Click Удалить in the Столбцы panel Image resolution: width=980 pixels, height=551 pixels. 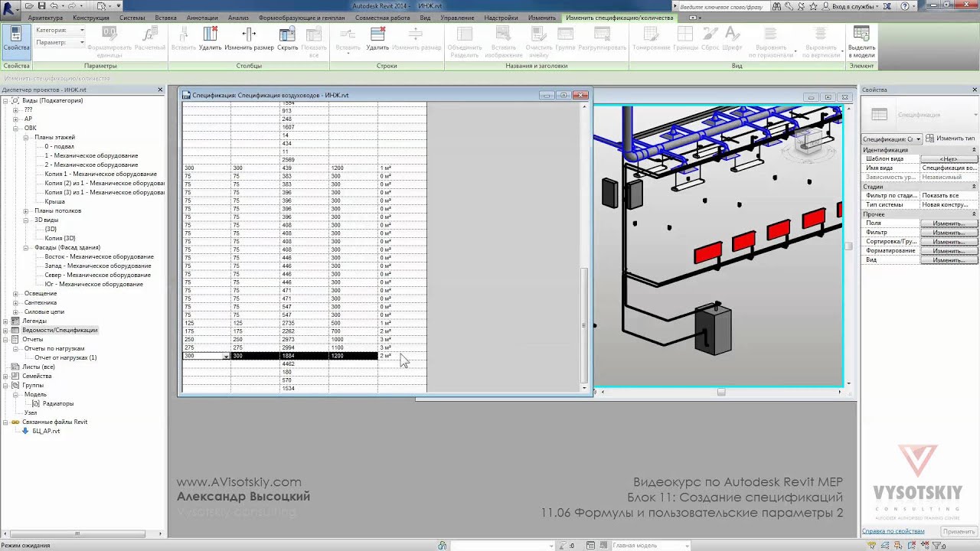pyautogui.click(x=210, y=39)
